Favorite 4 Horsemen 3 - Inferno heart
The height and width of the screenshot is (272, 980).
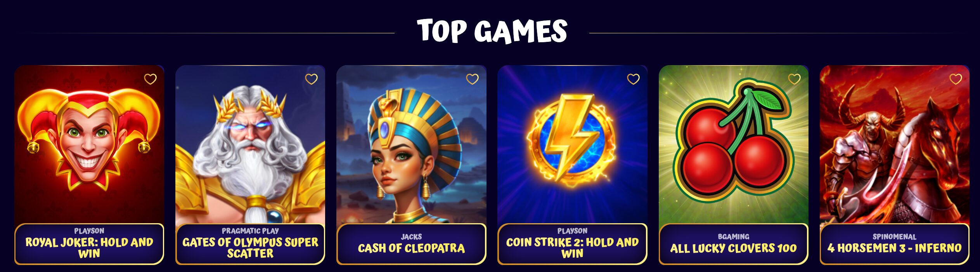955,79
